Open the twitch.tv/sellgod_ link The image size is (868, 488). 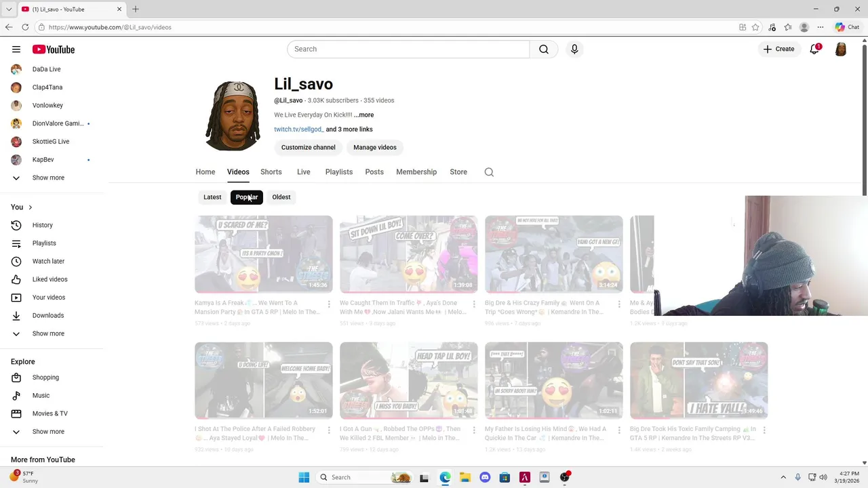(299, 129)
